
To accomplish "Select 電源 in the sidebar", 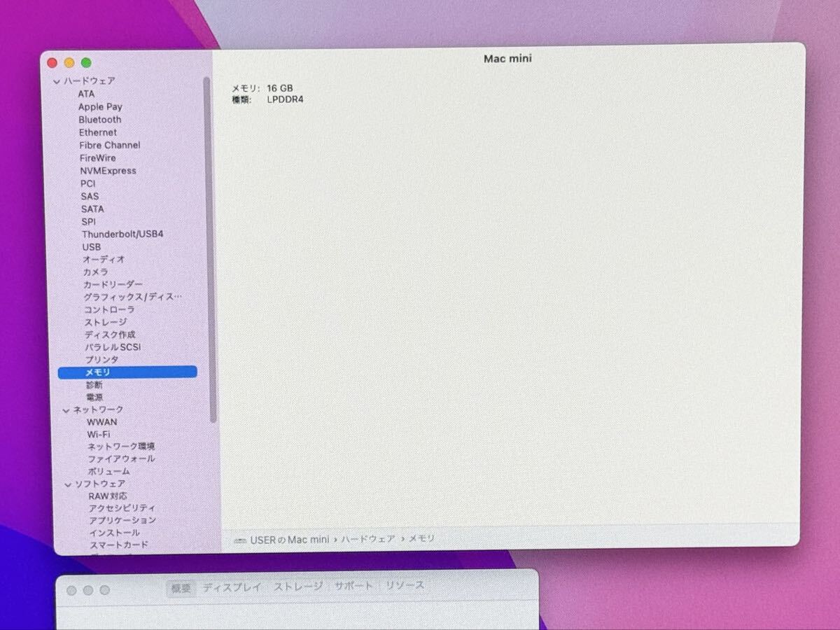I will click(x=94, y=398).
